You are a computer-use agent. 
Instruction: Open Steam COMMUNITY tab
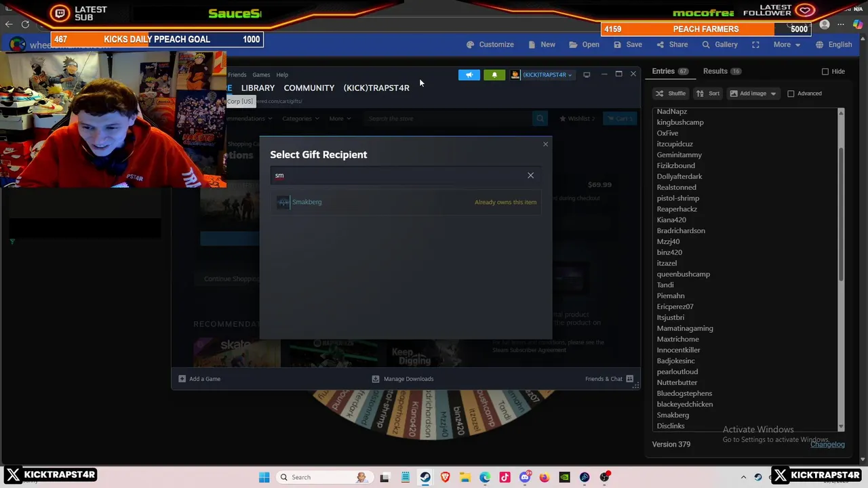(x=309, y=88)
